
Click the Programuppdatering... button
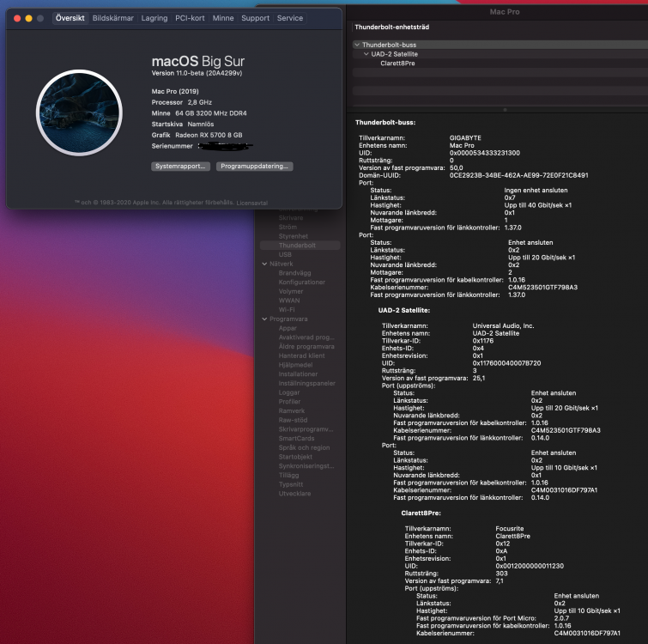click(x=255, y=167)
